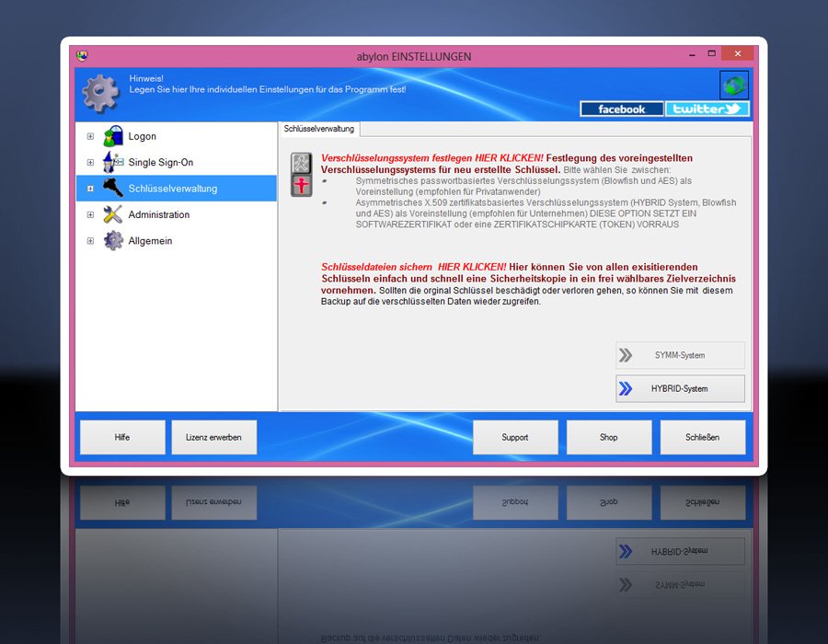The height and width of the screenshot is (644, 828).
Task: Click the Allgemein gear icon
Action: (x=113, y=241)
